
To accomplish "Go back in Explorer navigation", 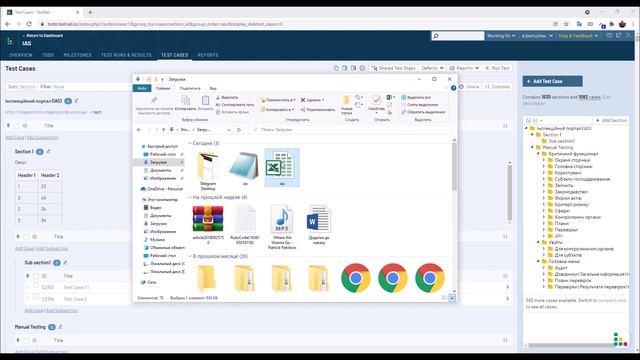I will click(139, 130).
